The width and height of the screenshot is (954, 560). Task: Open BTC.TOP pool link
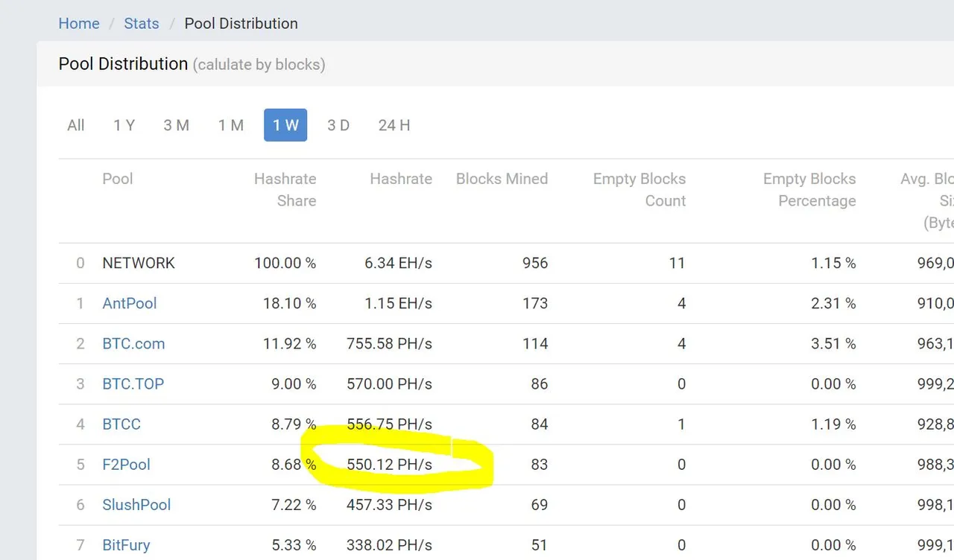pos(133,384)
